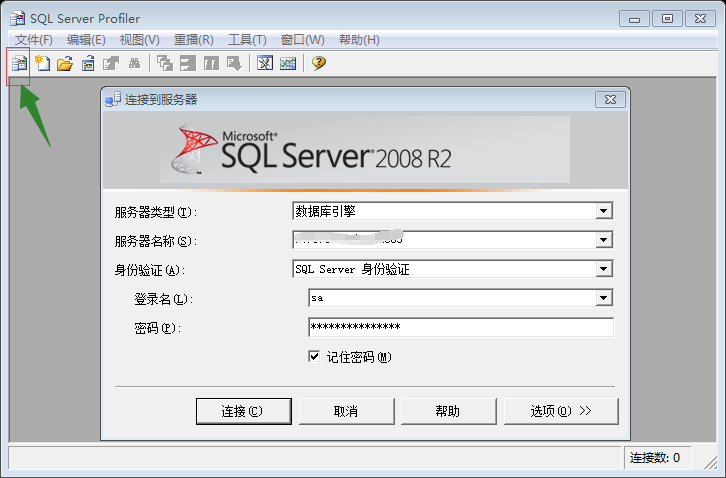Click the tile horizontally toolbar icon
The width and height of the screenshot is (726, 478).
click(188, 63)
